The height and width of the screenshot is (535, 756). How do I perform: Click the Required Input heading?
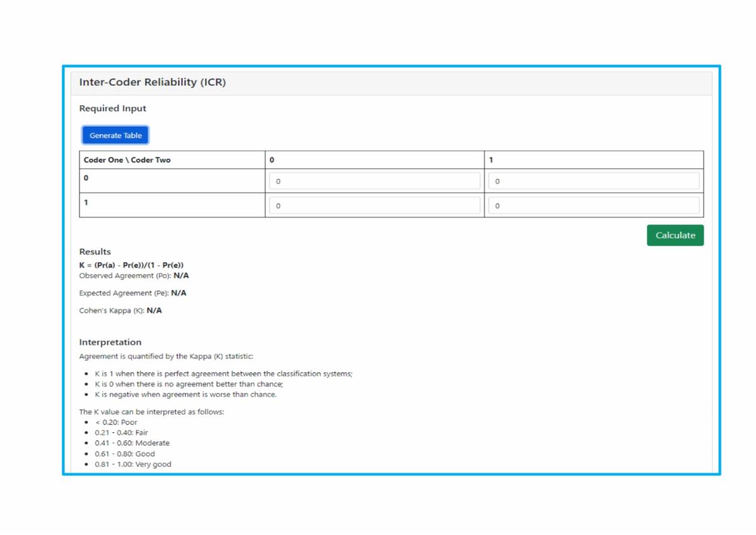click(113, 108)
